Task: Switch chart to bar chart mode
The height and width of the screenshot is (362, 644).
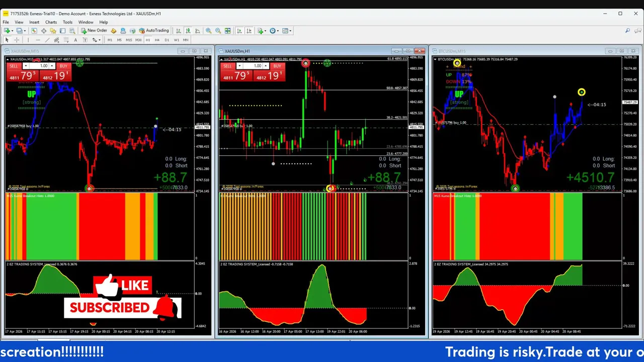Action: point(178,31)
